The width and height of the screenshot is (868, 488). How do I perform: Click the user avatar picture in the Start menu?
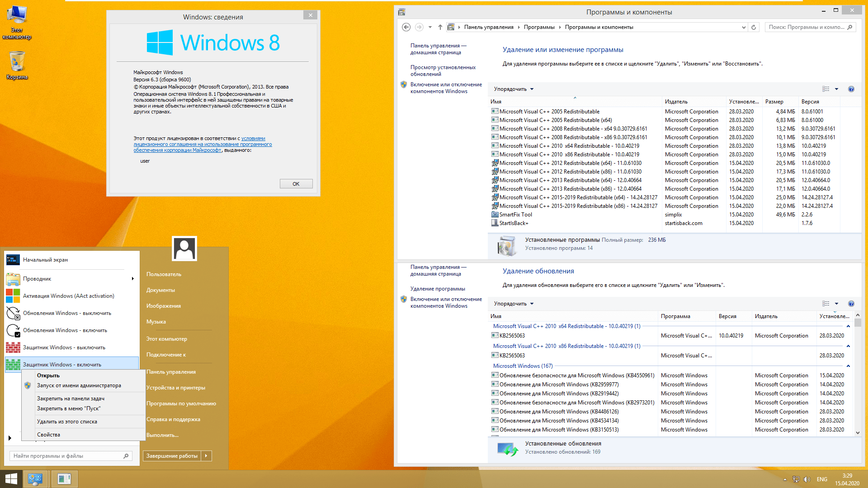coord(184,249)
